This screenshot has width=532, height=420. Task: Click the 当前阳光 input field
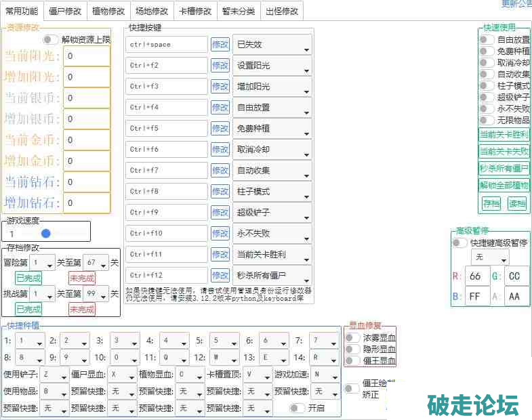pyautogui.click(x=87, y=56)
